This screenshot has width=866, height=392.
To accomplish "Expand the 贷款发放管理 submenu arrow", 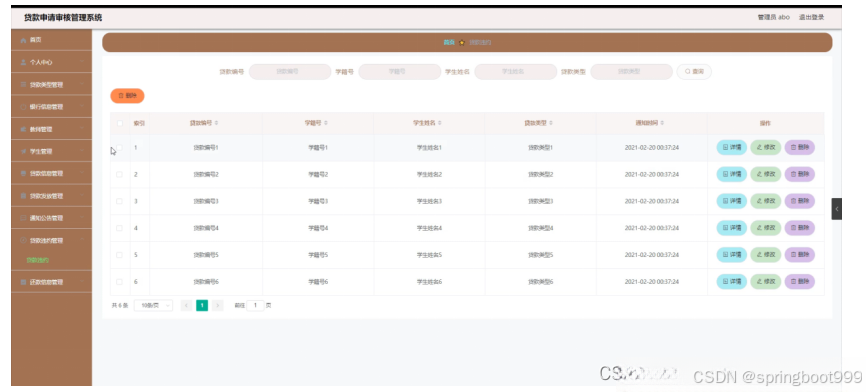I will pos(82,195).
